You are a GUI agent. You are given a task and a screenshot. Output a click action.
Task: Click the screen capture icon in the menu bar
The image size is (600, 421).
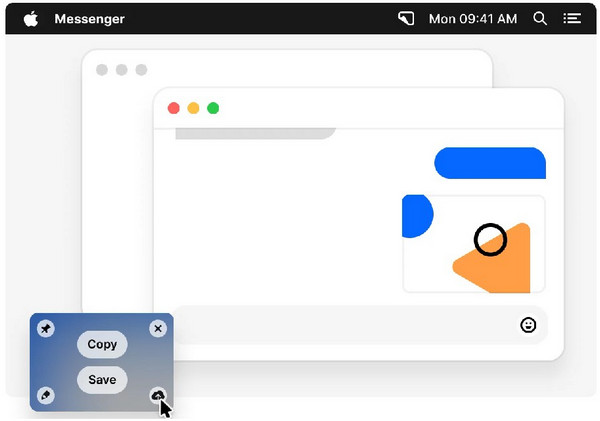coord(406,18)
